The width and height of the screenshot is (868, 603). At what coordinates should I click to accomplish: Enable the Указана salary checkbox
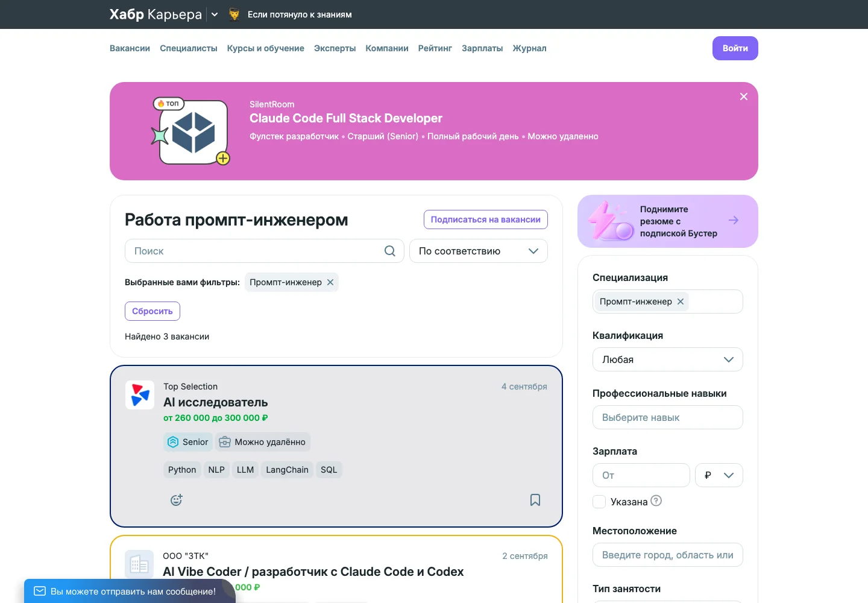(x=599, y=502)
